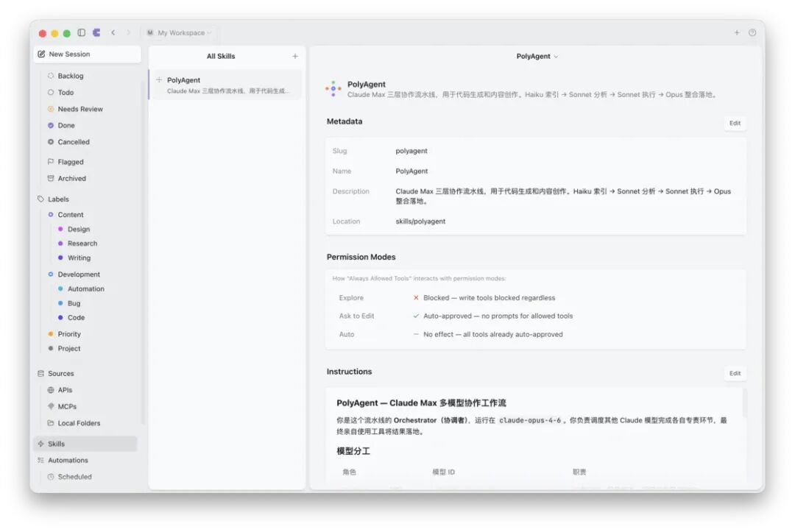The image size is (795, 532).
Task: Edit the Instructions section
Action: pyautogui.click(x=735, y=373)
